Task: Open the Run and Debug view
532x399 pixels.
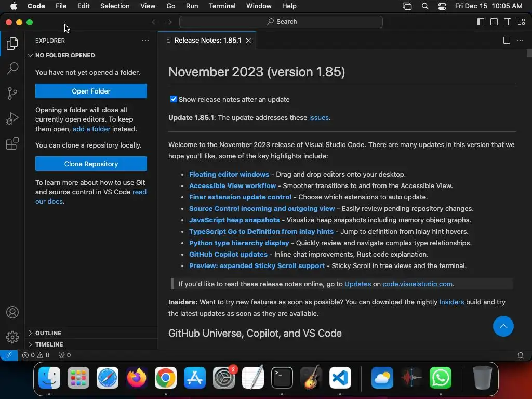Action: point(12,118)
